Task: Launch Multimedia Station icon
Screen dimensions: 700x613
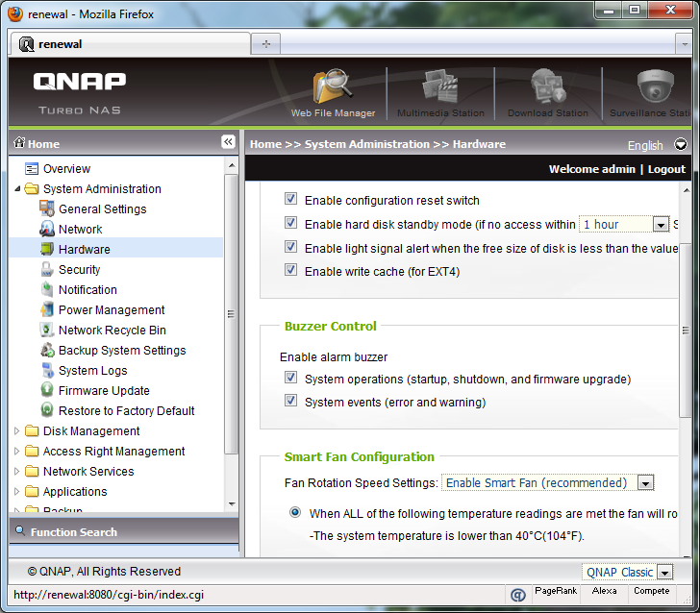Action: tap(440, 88)
